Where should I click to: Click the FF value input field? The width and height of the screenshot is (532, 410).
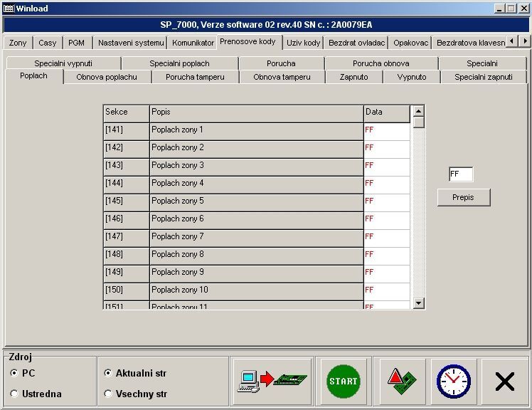click(460, 174)
